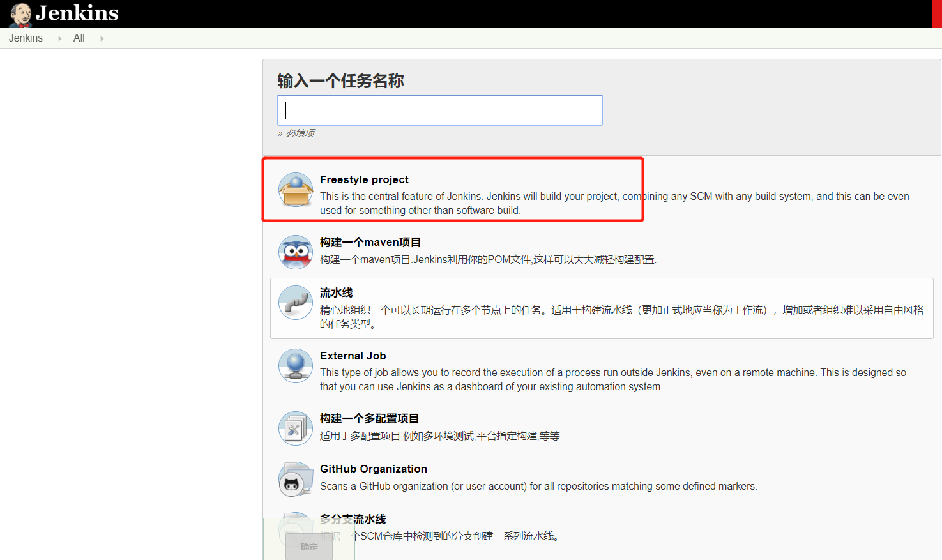Click the GitHub Organization octocat icon

pos(295,478)
